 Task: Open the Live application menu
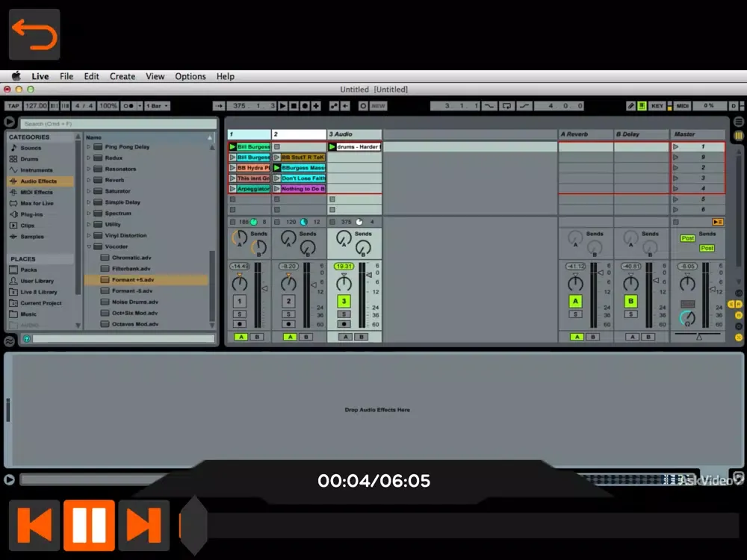point(40,76)
